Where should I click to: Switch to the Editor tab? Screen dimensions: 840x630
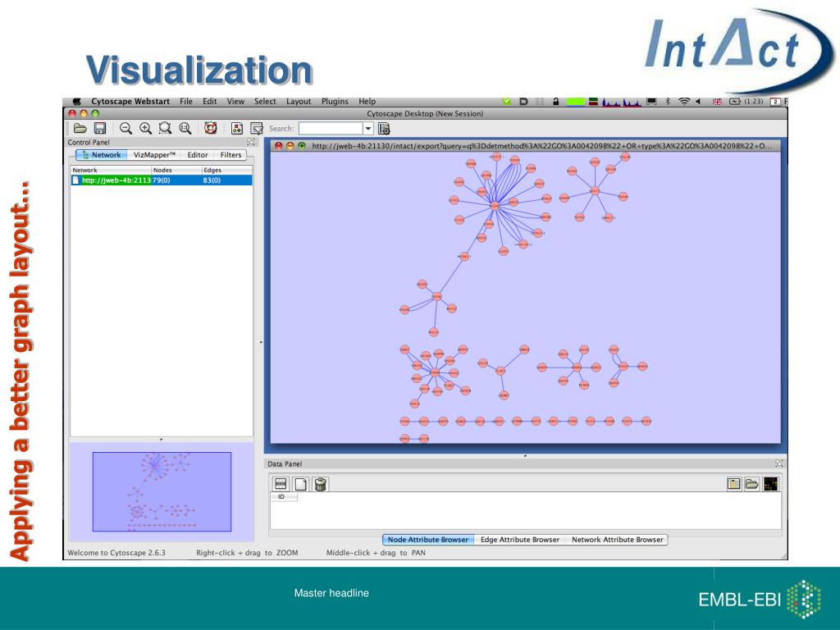pos(197,155)
